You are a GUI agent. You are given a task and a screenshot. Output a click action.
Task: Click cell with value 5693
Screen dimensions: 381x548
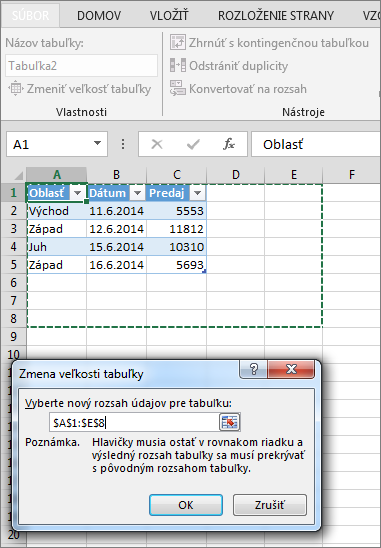pyautogui.click(x=177, y=265)
